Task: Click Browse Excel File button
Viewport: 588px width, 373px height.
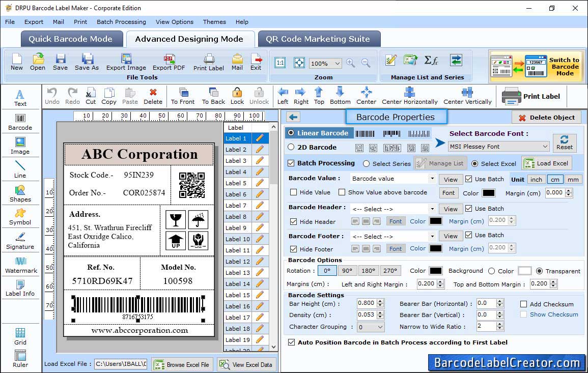Action: [x=183, y=364]
